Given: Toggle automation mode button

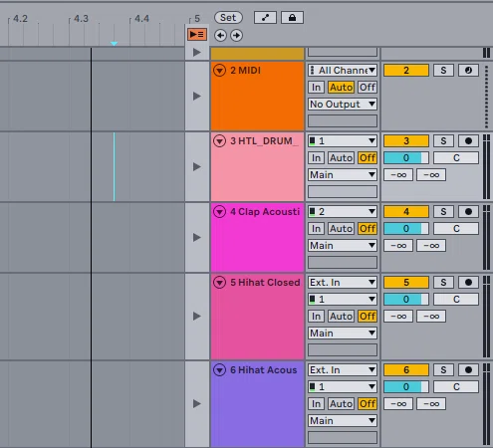Looking at the screenshot, I should pyautogui.click(x=265, y=18).
